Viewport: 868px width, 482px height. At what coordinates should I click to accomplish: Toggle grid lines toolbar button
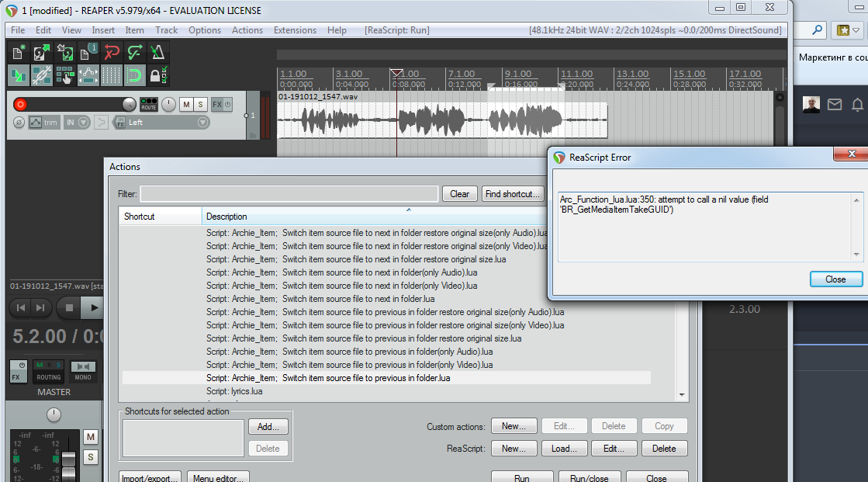coord(111,75)
